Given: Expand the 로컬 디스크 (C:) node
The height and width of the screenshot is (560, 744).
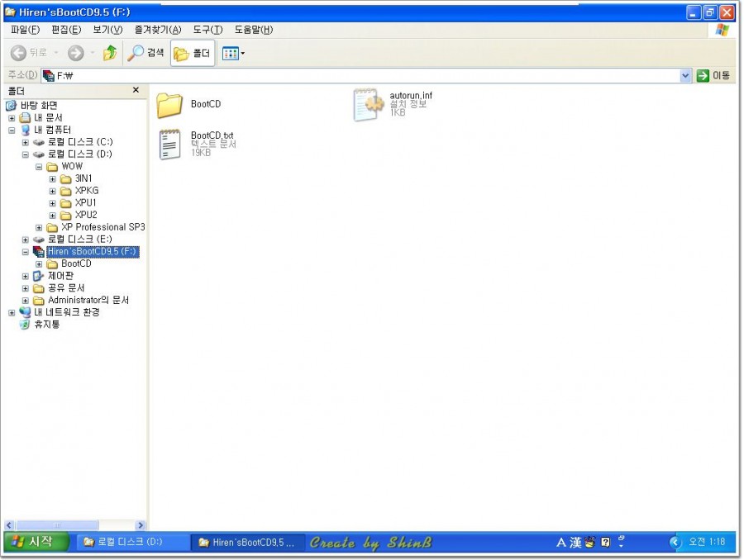Looking at the screenshot, I should tap(25, 143).
